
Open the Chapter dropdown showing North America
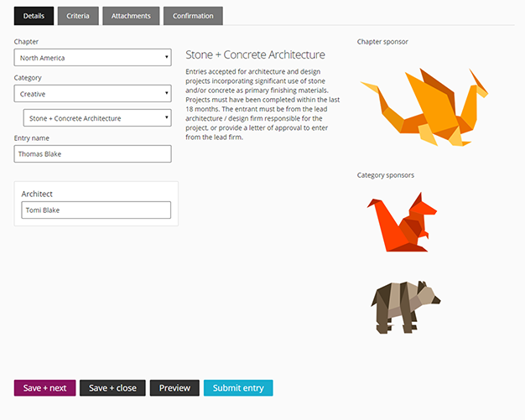[92, 58]
